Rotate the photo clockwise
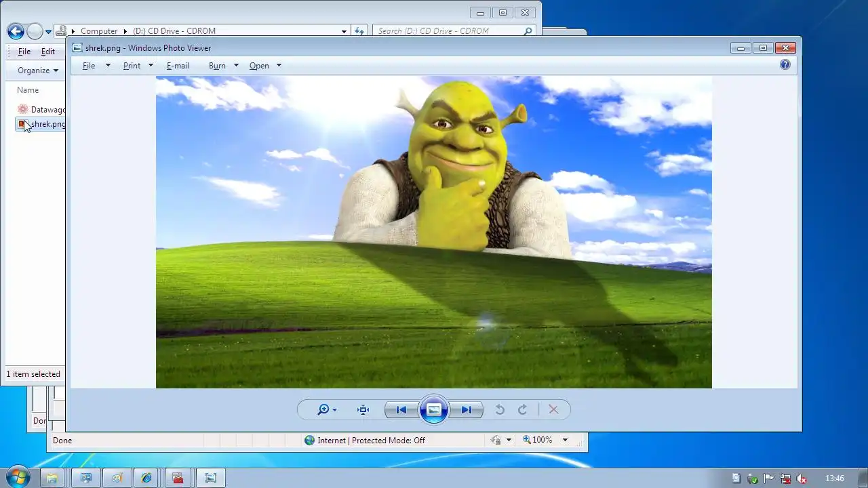The width and height of the screenshot is (868, 488). pyautogui.click(x=523, y=409)
